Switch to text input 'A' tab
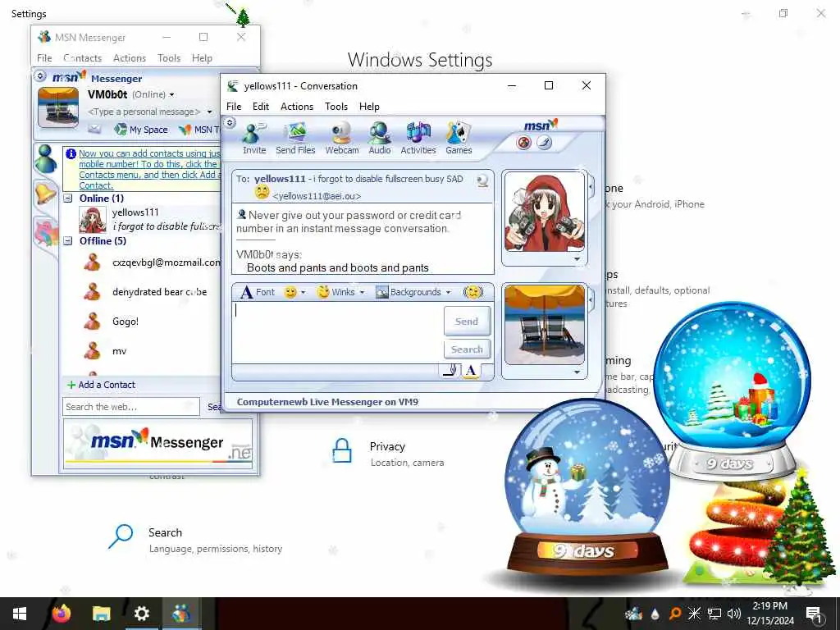The height and width of the screenshot is (630, 840). click(470, 370)
